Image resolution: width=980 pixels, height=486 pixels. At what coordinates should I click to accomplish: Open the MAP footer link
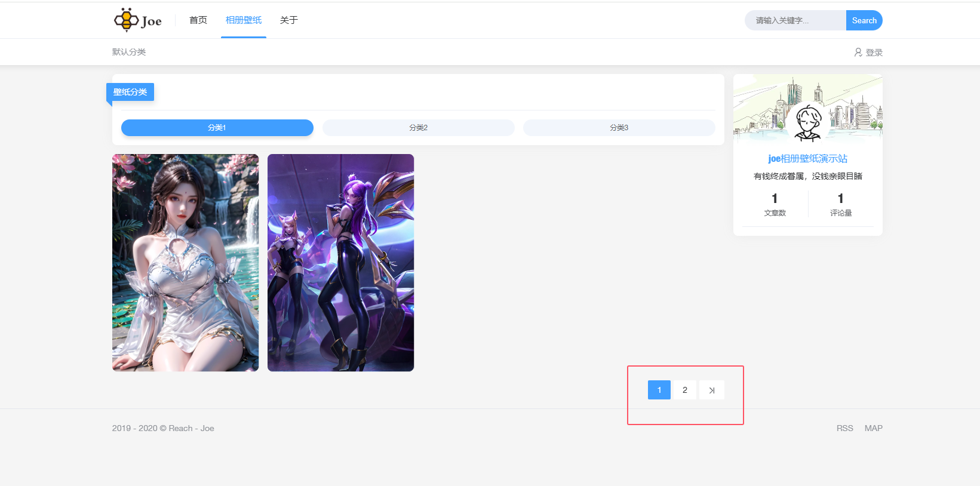tap(873, 428)
